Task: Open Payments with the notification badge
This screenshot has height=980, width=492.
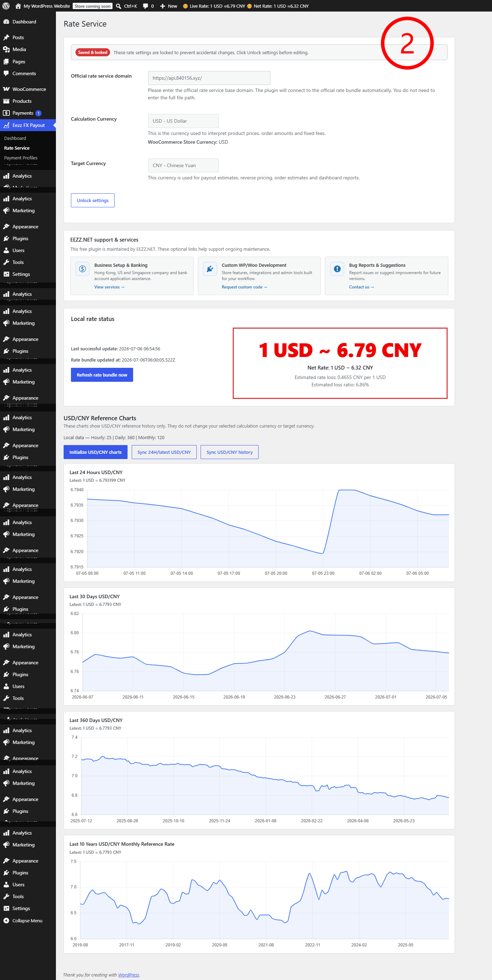Action: pos(28,113)
